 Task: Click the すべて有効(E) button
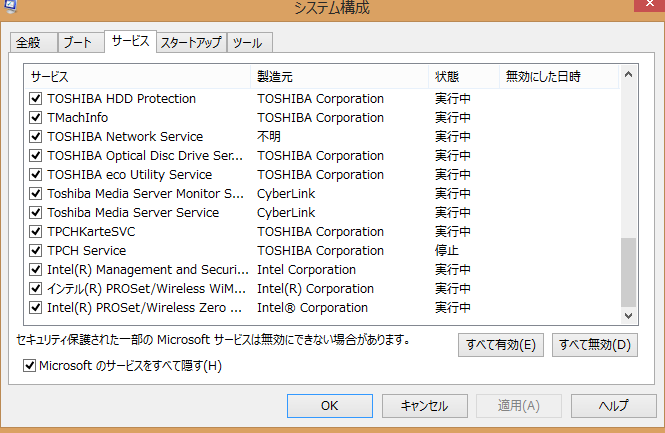(x=501, y=346)
